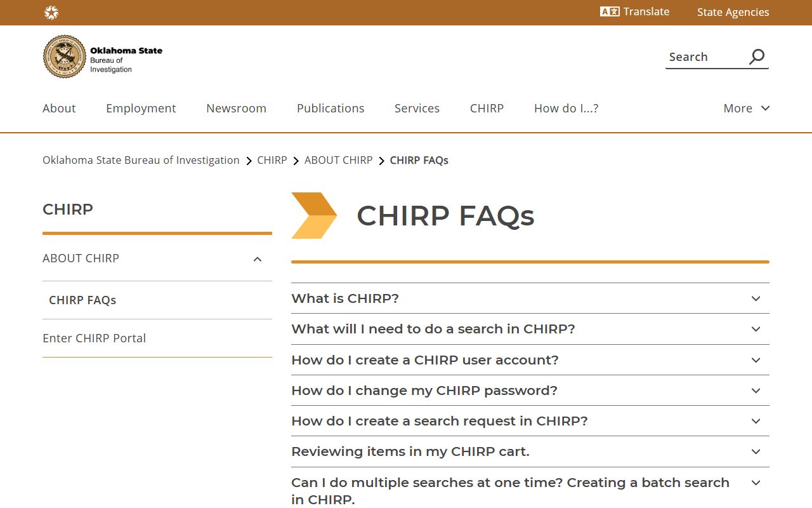Click CHIRP FAQs breadcrumb text
812x508 pixels.
[x=419, y=160]
